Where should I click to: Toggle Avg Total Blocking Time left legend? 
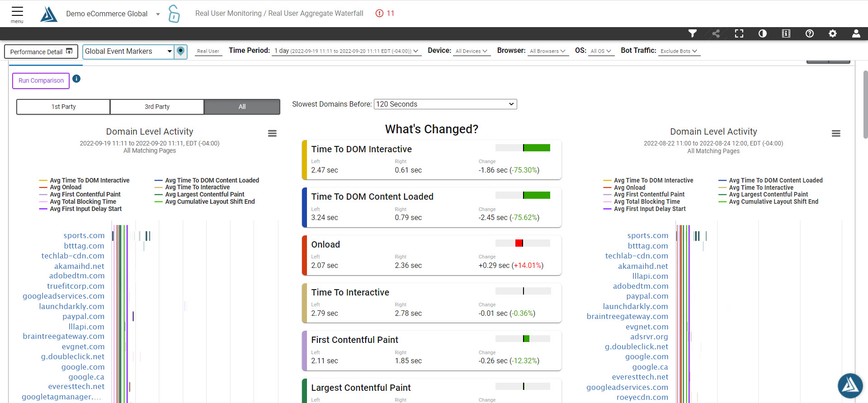pos(78,201)
